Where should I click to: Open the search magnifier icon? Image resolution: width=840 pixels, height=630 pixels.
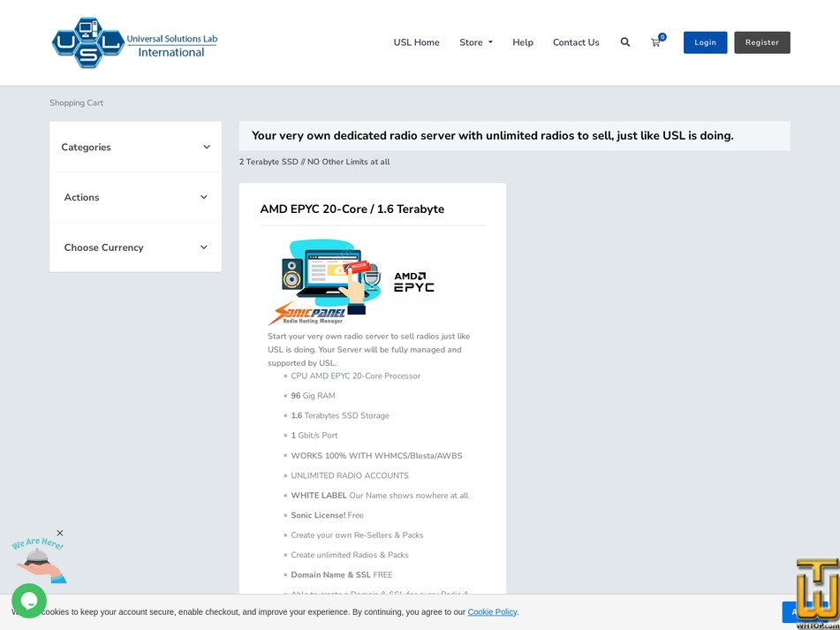point(625,42)
